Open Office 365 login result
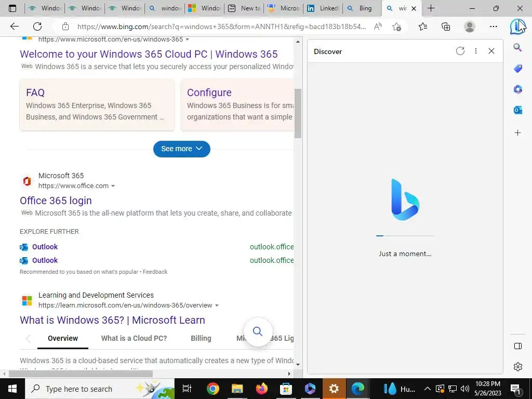532x399 pixels. [56, 201]
